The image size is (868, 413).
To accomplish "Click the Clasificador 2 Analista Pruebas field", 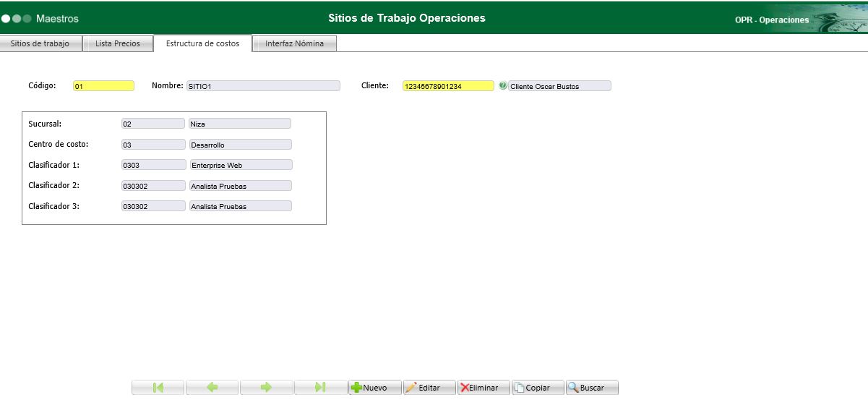I will (x=241, y=186).
